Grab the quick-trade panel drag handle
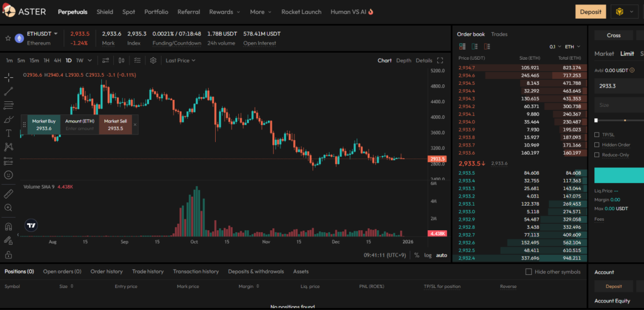Image resolution: width=644 pixels, height=310 pixels. [x=25, y=125]
